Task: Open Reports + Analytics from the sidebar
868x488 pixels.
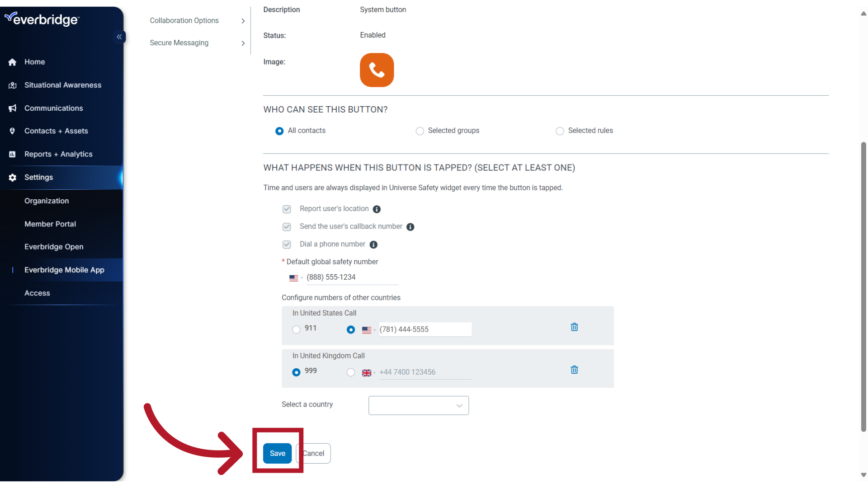Action: pos(59,154)
